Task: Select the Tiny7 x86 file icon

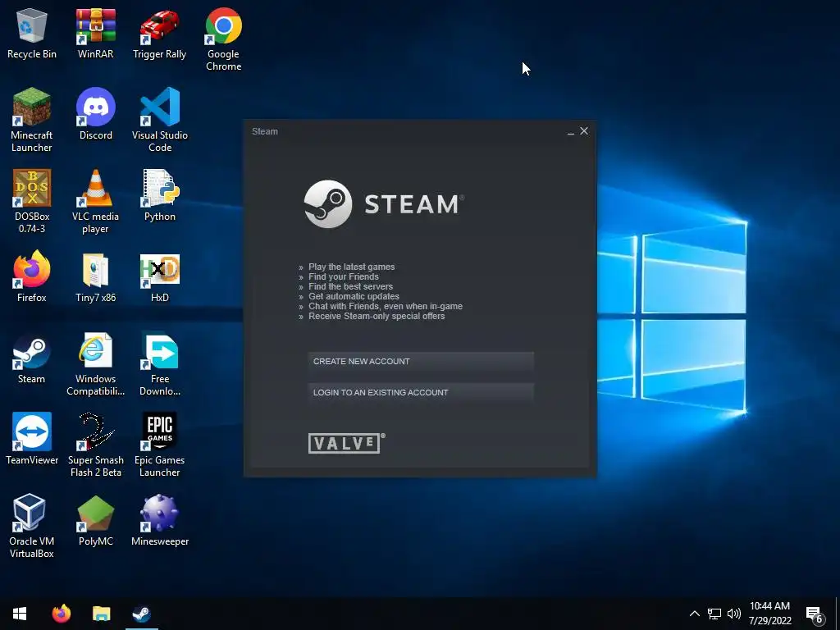Action: click(95, 277)
